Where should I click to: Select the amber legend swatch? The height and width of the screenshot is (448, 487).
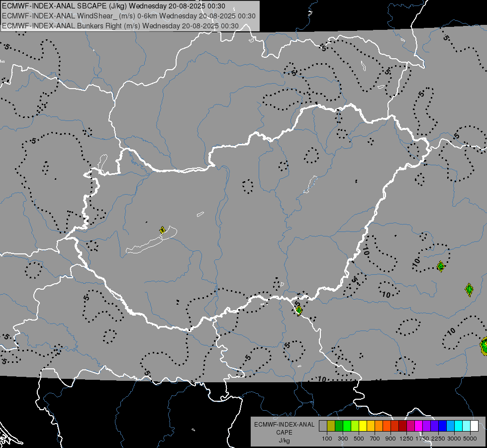click(x=371, y=426)
